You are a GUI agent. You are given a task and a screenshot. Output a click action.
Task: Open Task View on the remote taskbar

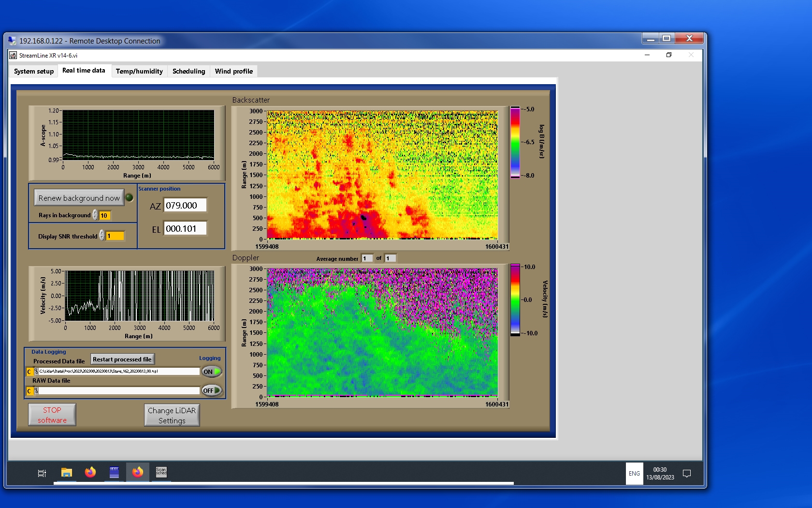click(42, 473)
